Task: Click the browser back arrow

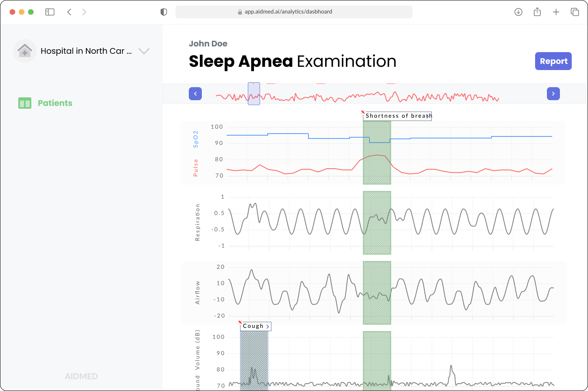Action: pyautogui.click(x=69, y=12)
